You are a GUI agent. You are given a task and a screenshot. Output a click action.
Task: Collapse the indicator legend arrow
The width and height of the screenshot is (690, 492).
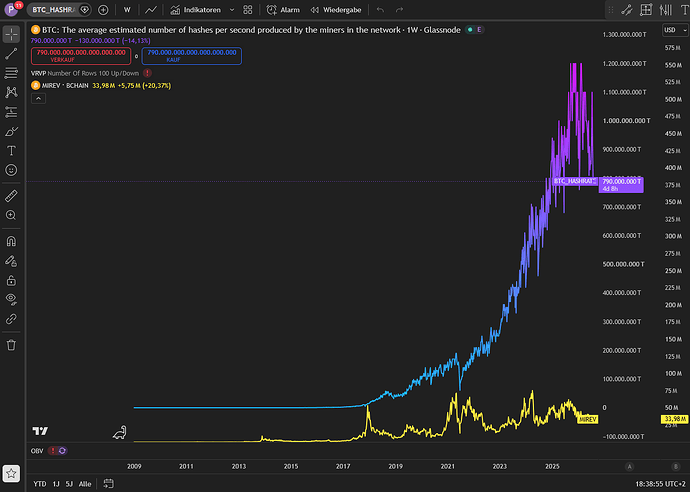click(x=38, y=99)
